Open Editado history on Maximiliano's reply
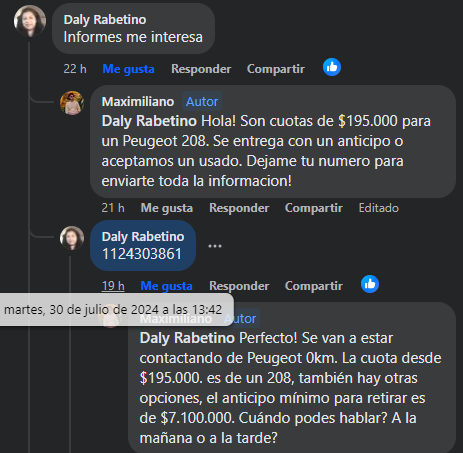Screen dimensions: 463x453 point(379,208)
